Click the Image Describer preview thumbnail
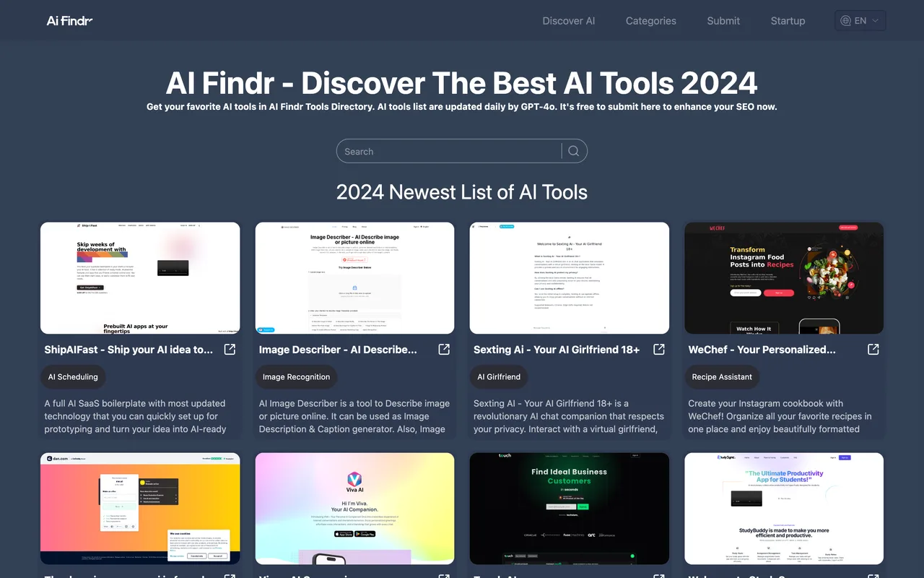This screenshot has width=924, height=578. tap(355, 278)
